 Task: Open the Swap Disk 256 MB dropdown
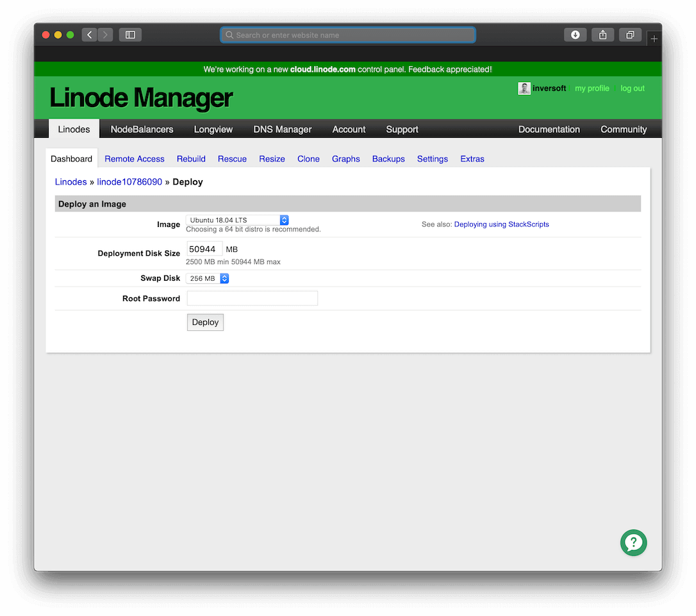point(208,278)
